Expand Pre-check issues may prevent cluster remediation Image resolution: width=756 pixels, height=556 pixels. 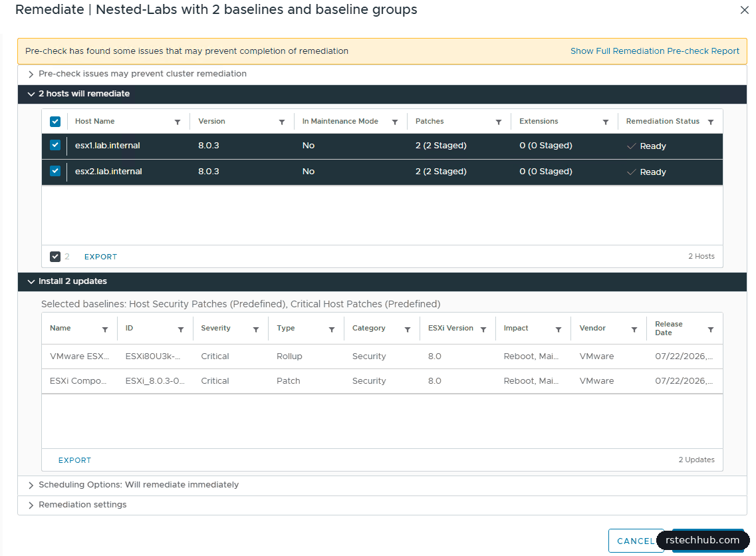pos(31,74)
